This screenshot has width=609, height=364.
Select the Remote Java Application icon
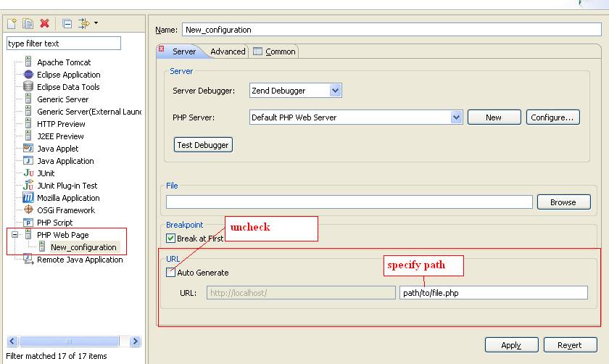click(x=28, y=259)
